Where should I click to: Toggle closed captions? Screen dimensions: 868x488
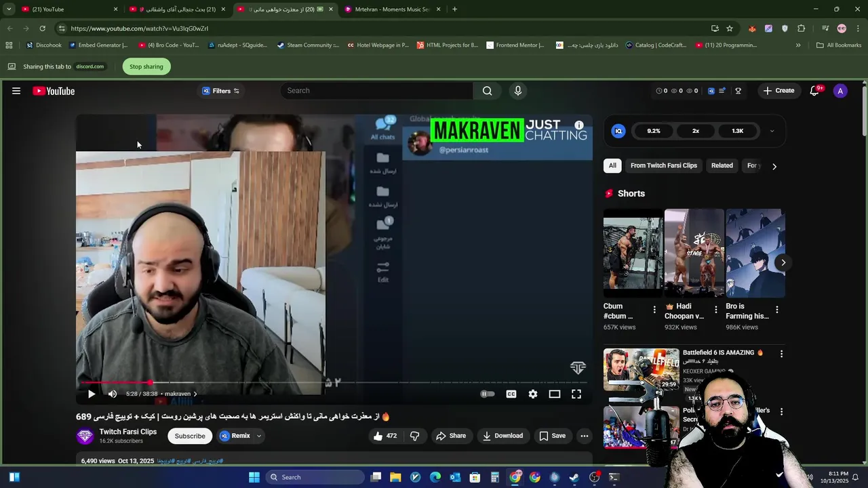511,394
